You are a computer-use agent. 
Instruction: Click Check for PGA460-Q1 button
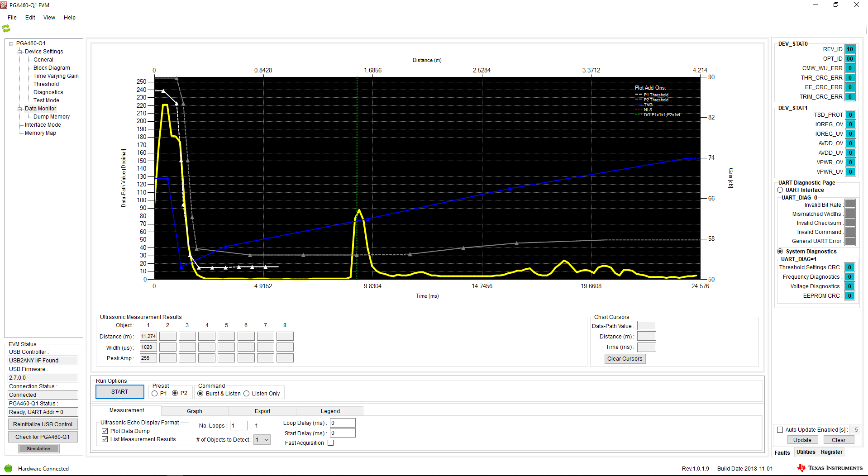(43, 437)
